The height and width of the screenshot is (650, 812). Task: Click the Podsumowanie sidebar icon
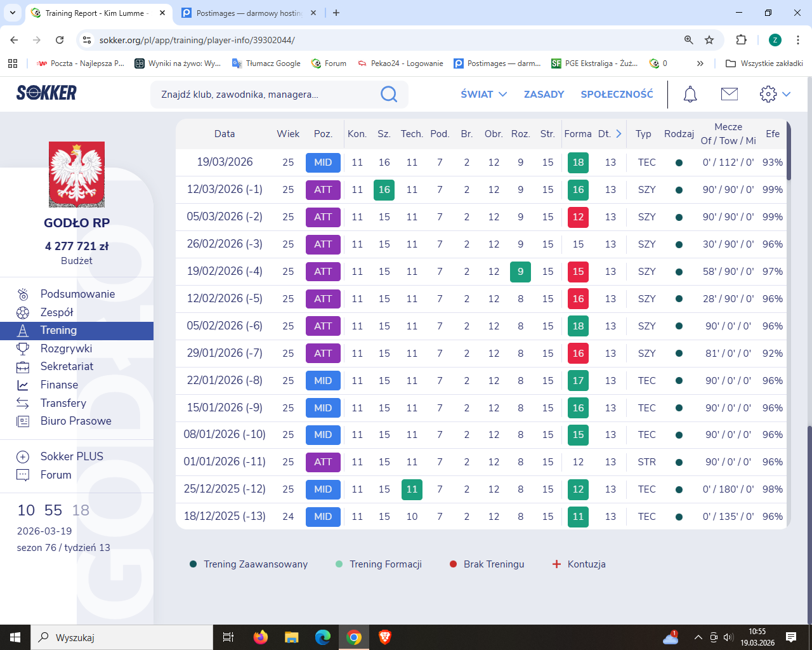(x=23, y=294)
